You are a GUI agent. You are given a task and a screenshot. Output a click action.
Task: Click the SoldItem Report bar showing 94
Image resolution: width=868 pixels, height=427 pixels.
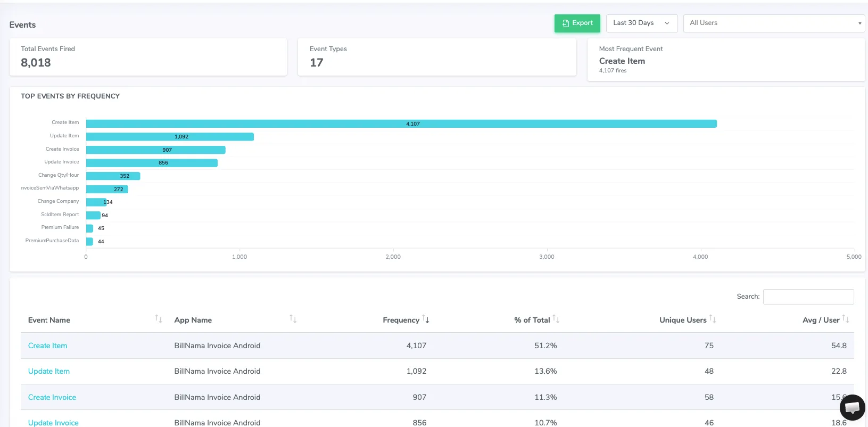point(93,215)
